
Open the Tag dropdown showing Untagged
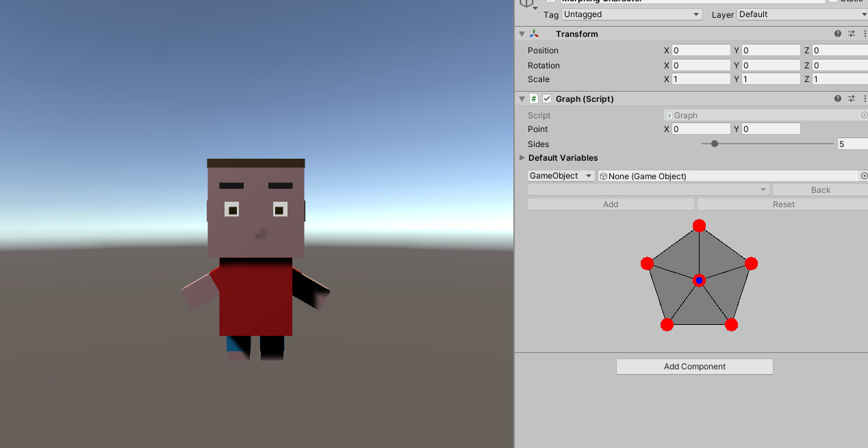[630, 14]
